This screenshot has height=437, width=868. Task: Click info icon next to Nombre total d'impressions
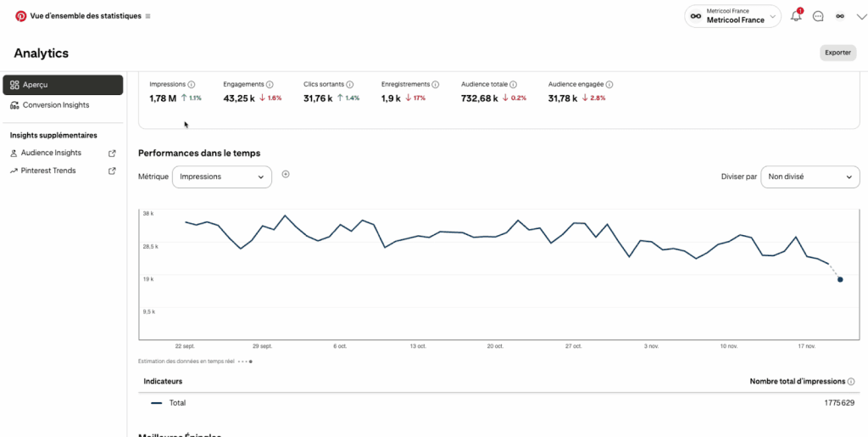click(851, 382)
